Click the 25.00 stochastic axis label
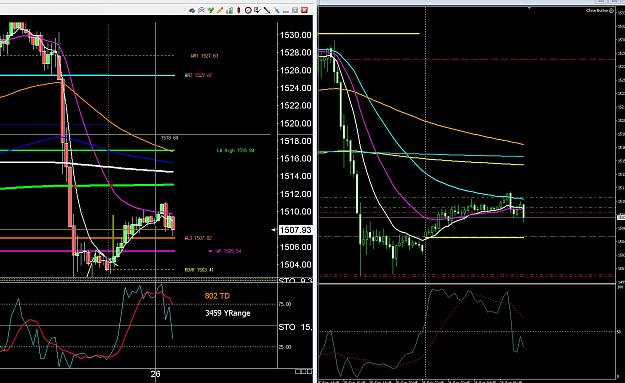The height and width of the screenshot is (383, 625). pyautogui.click(x=285, y=347)
